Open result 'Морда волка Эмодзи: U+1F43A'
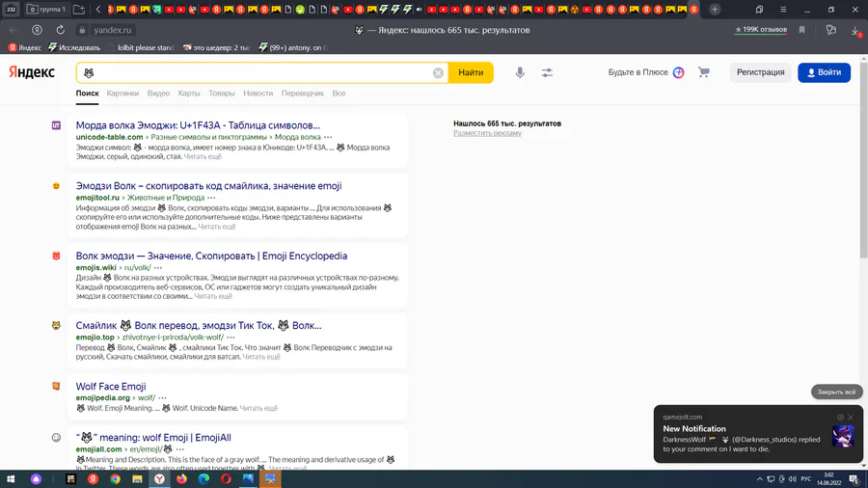The image size is (868, 488). coord(198,125)
